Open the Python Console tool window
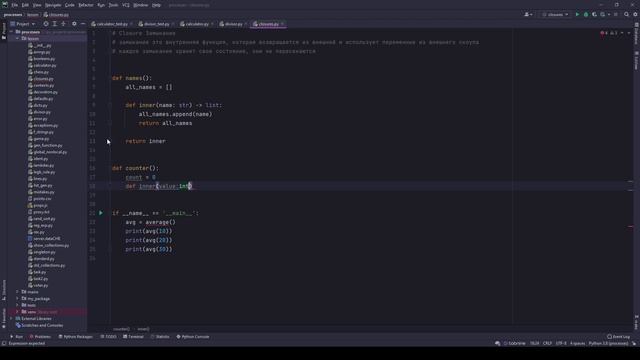The width and height of the screenshot is (640, 360). click(193, 337)
